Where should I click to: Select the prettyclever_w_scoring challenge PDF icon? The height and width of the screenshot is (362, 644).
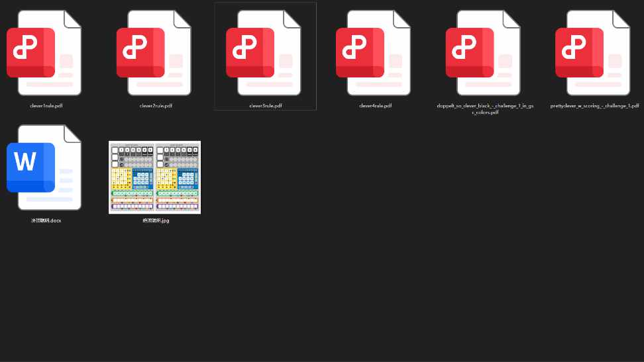[x=595, y=53]
